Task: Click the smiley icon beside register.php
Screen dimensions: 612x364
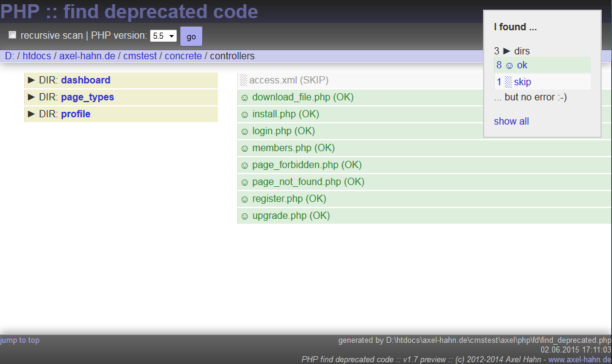Action: 245,200
